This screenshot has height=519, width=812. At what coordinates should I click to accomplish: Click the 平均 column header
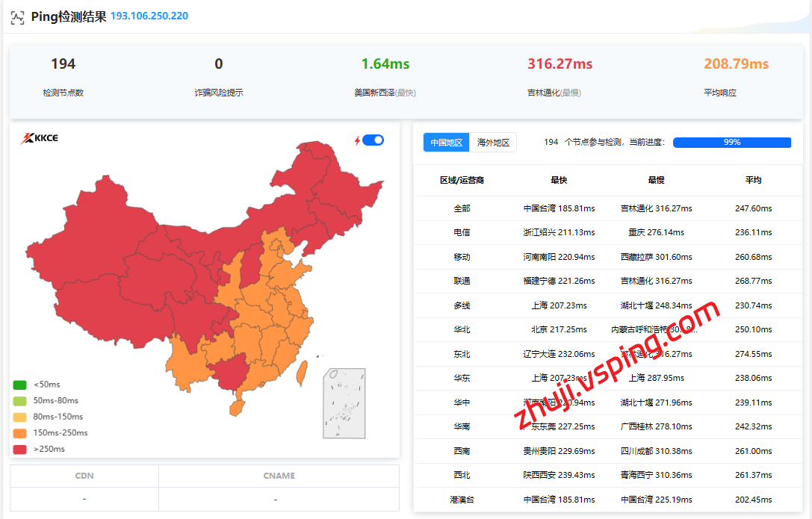pyautogui.click(x=753, y=181)
